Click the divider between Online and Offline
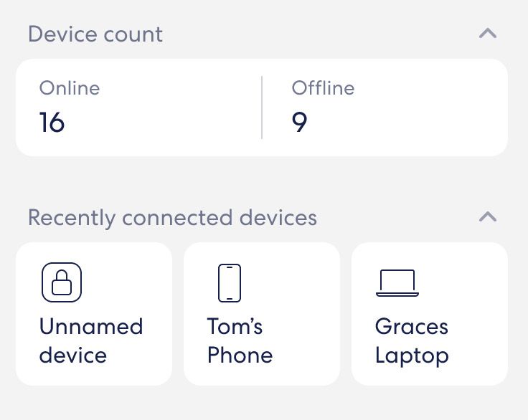The image size is (528, 420). (262, 108)
